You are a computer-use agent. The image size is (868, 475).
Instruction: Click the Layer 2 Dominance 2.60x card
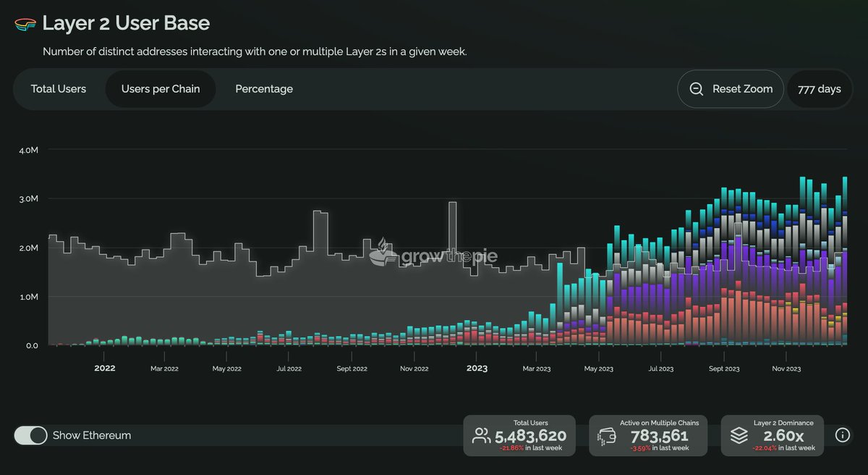[x=772, y=435]
